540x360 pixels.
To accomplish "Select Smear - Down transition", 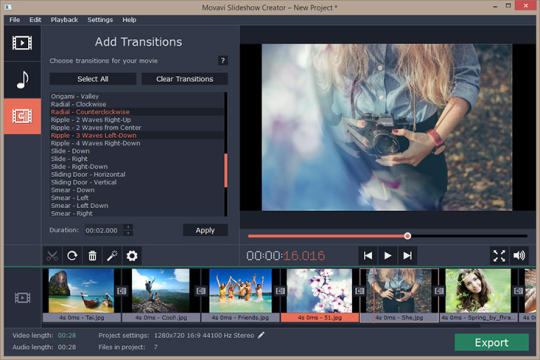I will [x=137, y=190].
